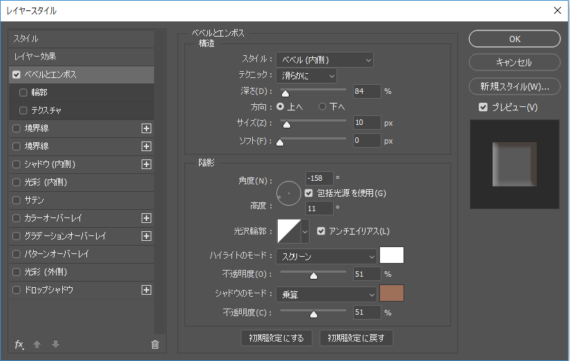Click the キャンセル button
This screenshot has height=361, width=570.
(x=514, y=63)
